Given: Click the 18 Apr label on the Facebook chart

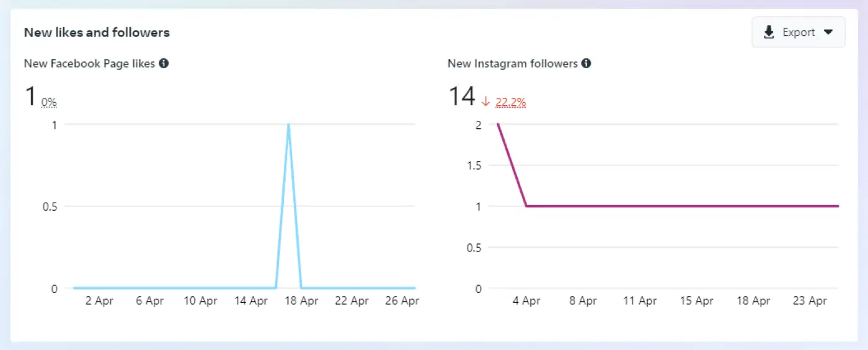Looking at the screenshot, I should coord(301,301).
